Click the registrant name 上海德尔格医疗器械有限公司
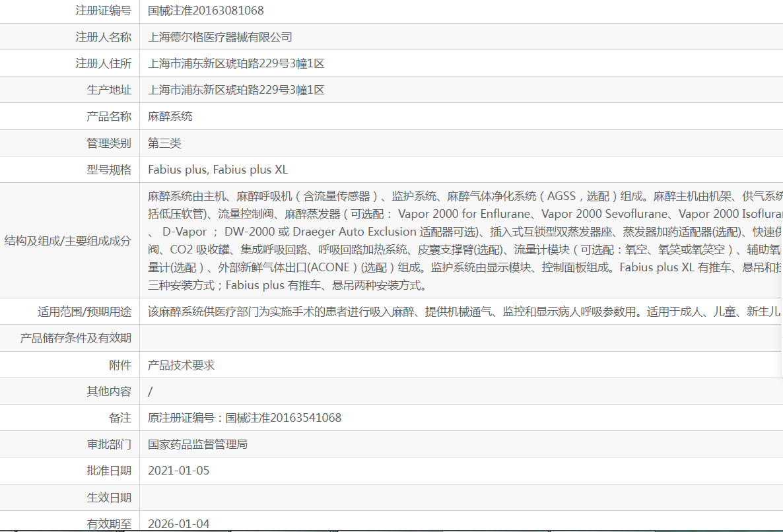The image size is (783, 532). click(x=221, y=37)
